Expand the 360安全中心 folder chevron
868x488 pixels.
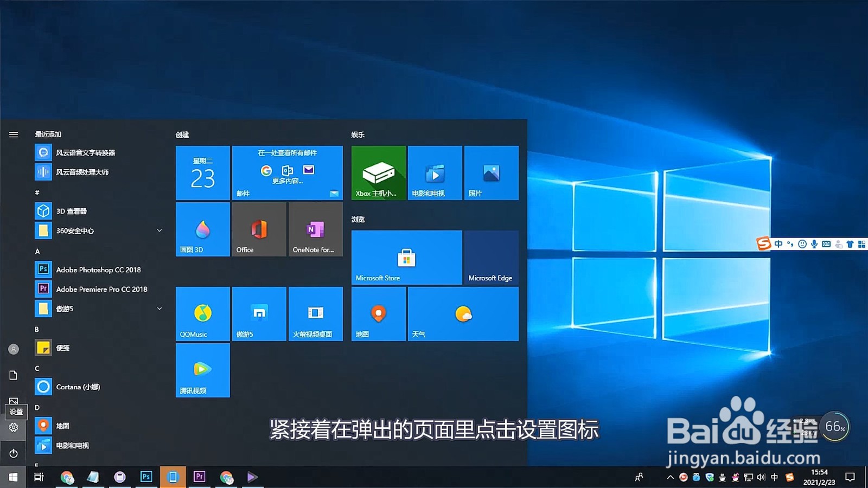(159, 231)
